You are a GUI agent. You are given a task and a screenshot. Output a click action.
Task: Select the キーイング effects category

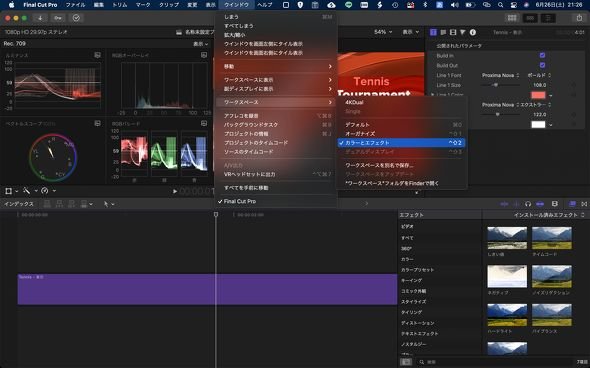coord(411,280)
